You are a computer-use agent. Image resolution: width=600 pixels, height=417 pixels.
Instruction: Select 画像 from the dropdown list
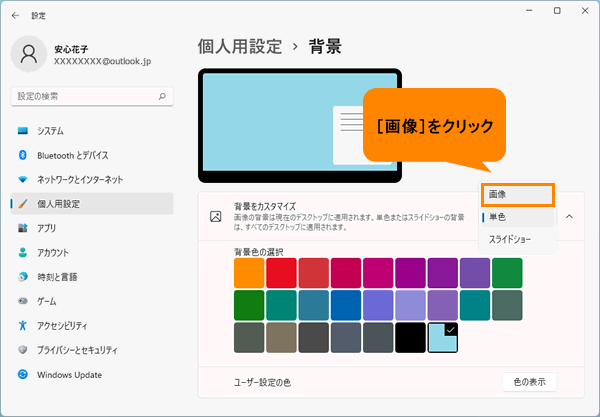click(517, 195)
